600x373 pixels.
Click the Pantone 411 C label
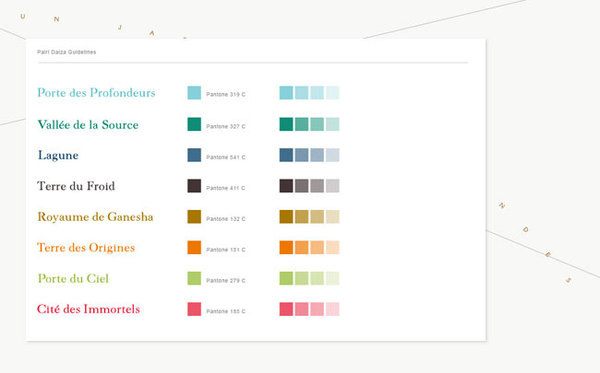(x=226, y=188)
